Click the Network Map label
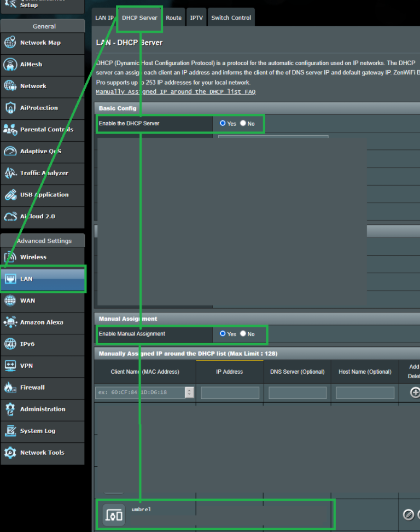Viewport: 420px width, 532px height. click(40, 42)
